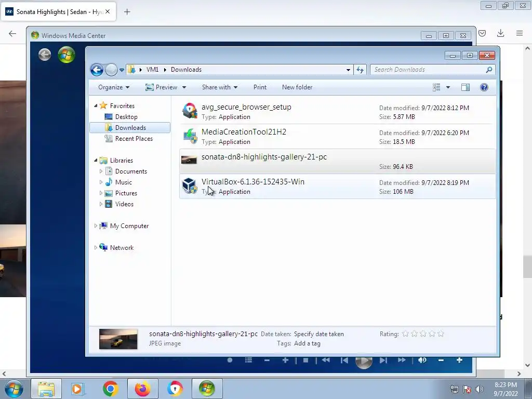Open Explorer help button
532x399 pixels.
tap(484, 87)
